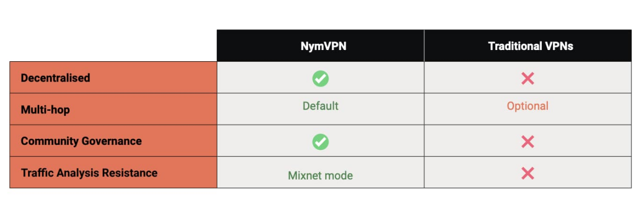Viewport: 644px width, 200px height.
Task: Click the orange cell beside Decentralised label
Action: [x=114, y=78]
